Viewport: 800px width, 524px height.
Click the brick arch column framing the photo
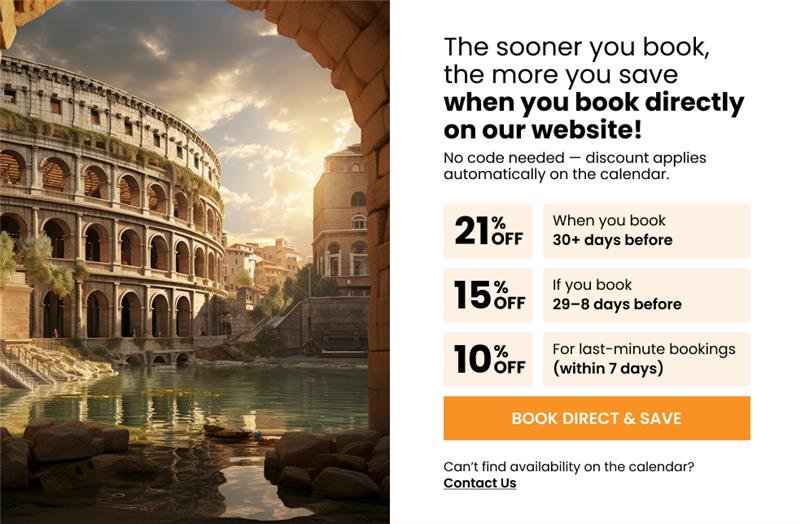coord(372,250)
